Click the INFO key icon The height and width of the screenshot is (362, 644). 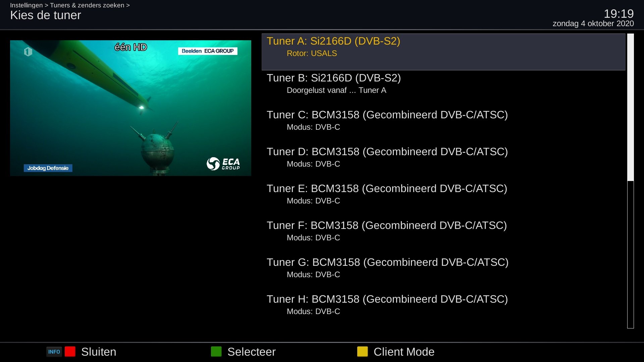54,352
